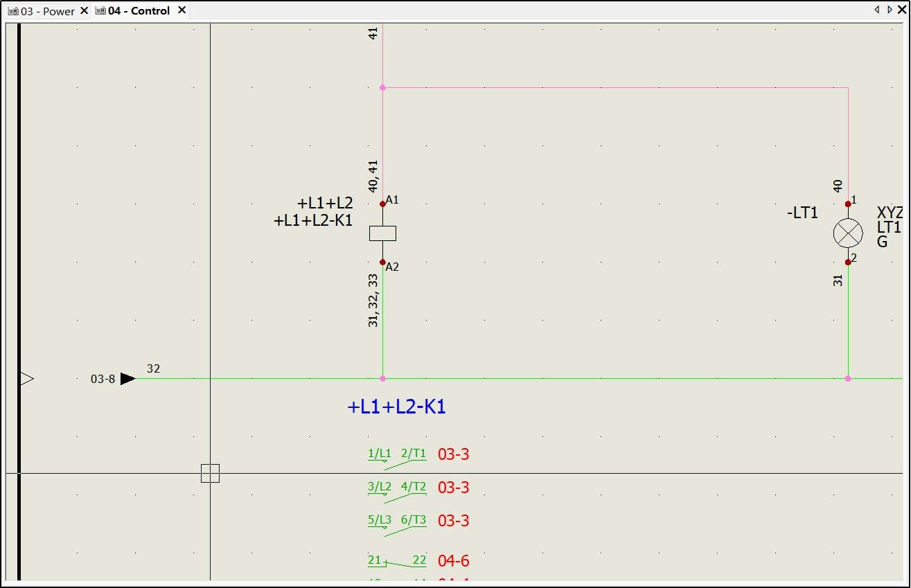Viewport: 911px width, 588px height.
Task: Click the +L1+L2-K1 coil label
Action: click(x=314, y=220)
